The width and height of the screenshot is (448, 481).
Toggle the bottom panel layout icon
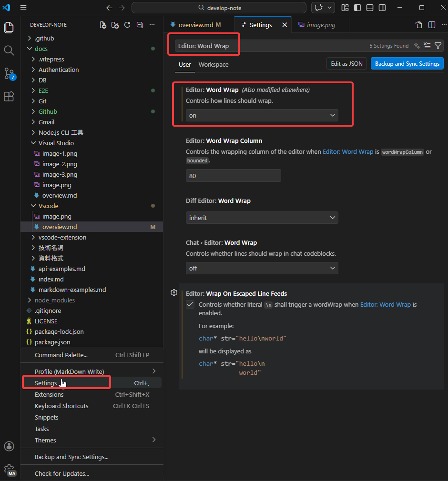click(x=370, y=8)
